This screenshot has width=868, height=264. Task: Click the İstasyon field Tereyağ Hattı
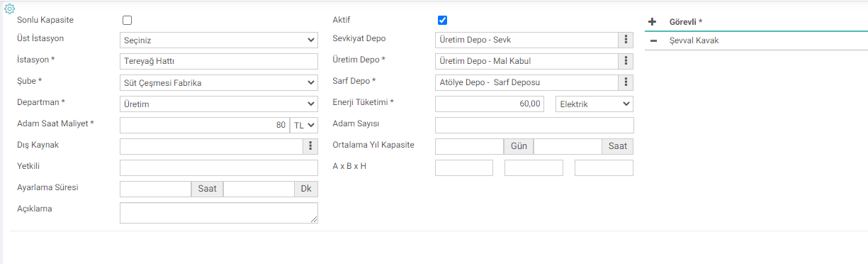tap(219, 61)
